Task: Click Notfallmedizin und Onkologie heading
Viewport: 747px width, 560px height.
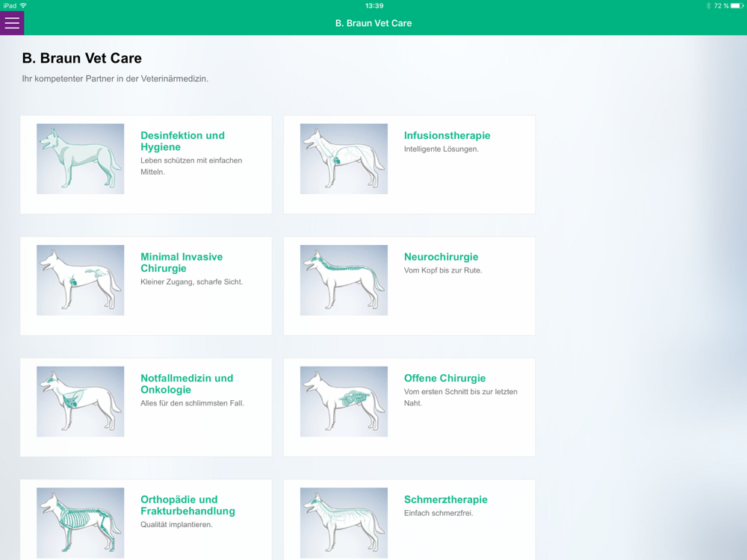Action: coord(187,384)
